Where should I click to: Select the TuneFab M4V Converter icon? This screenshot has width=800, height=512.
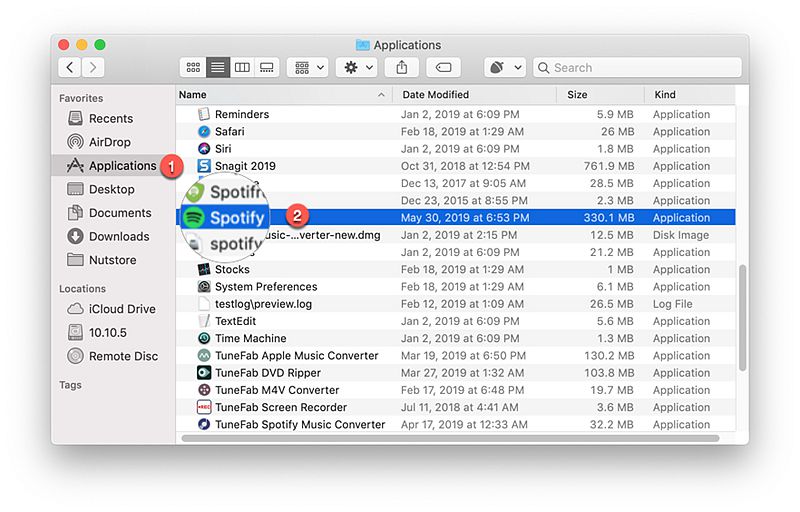point(204,390)
